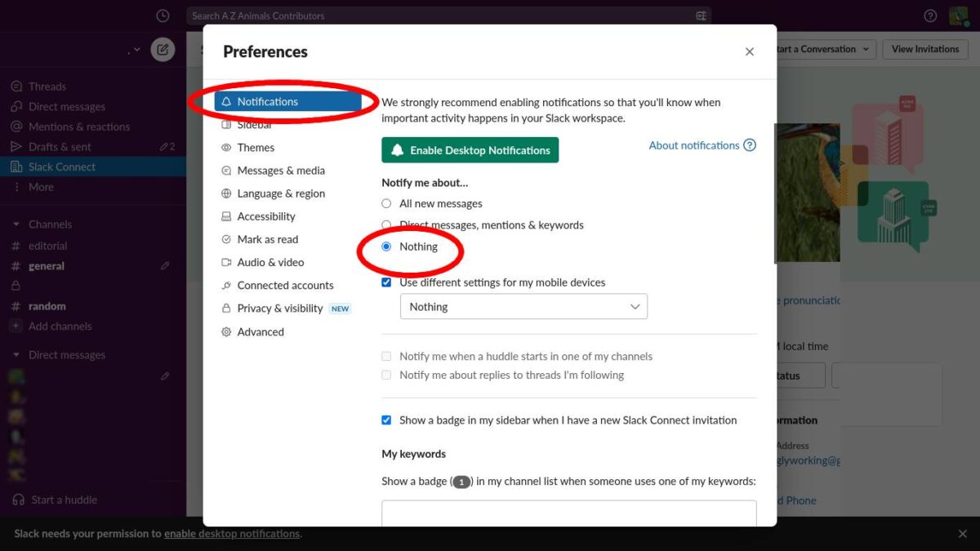The height and width of the screenshot is (551, 980).
Task: Open the Start a Conversation dropdown
Action: [x=824, y=49]
